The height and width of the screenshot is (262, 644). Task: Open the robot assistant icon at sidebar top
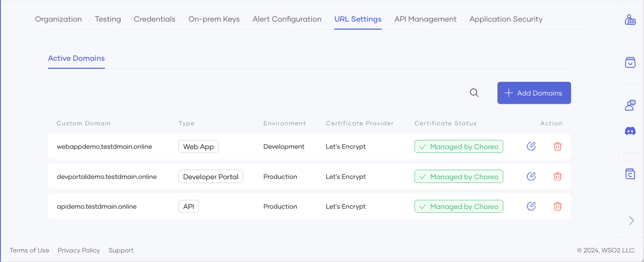click(x=630, y=20)
